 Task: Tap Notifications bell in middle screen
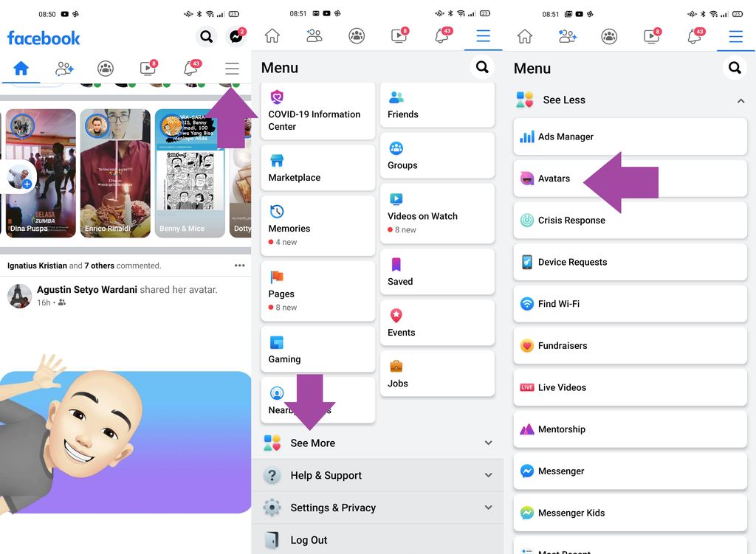coord(443,35)
